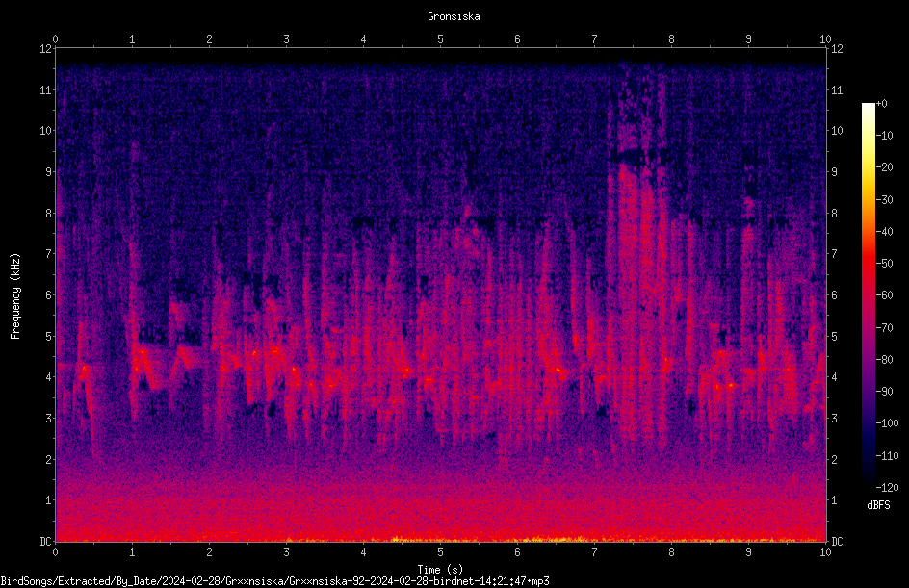Click the Frequency (kHz) axis label
Viewport: 909px width, 588px height.
click(15, 296)
